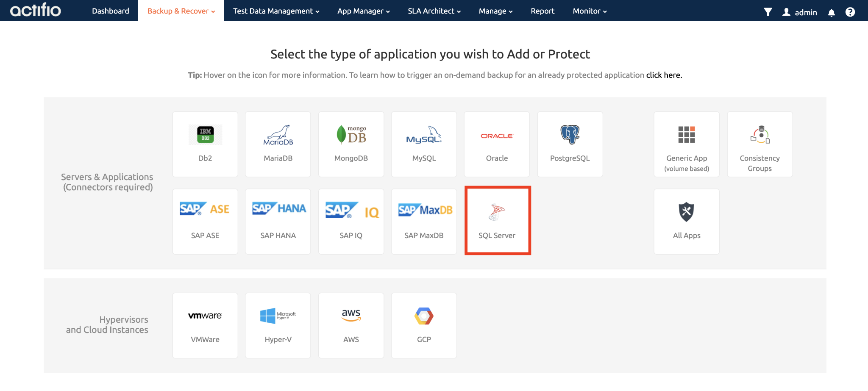Expand the Monitor menu
Image resolution: width=868 pixels, height=391 pixels.
pyautogui.click(x=590, y=11)
